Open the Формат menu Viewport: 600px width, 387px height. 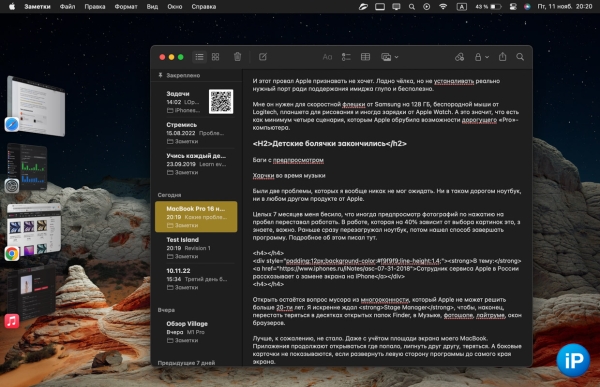126,7
